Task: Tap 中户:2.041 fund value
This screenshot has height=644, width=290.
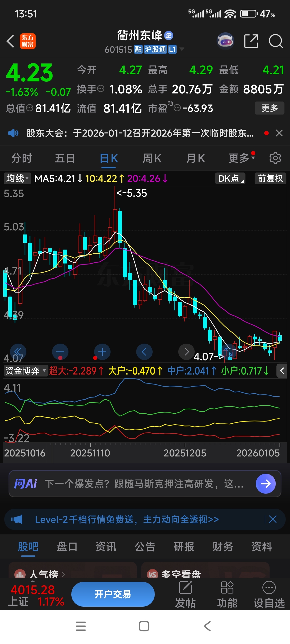Action: [192, 371]
